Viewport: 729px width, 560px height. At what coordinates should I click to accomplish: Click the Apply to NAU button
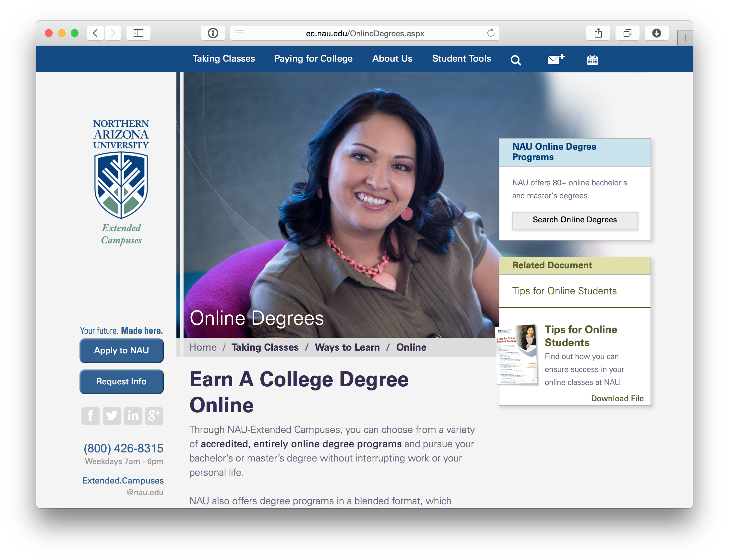[121, 350]
